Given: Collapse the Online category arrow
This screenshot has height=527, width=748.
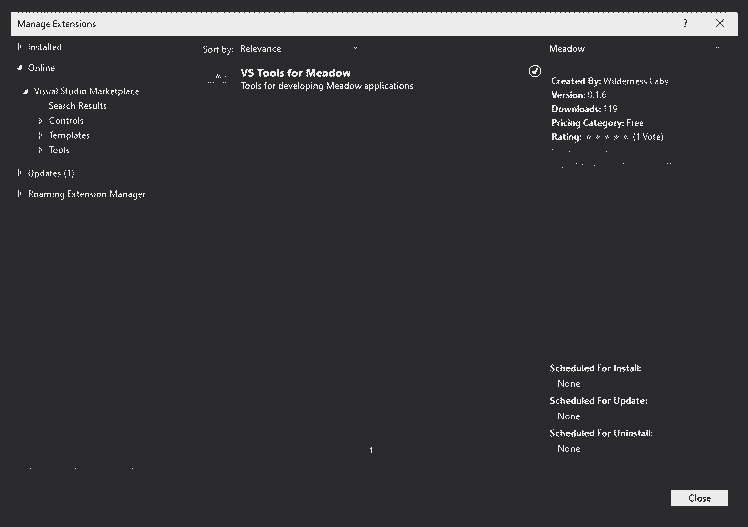Looking at the screenshot, I should tap(20, 68).
